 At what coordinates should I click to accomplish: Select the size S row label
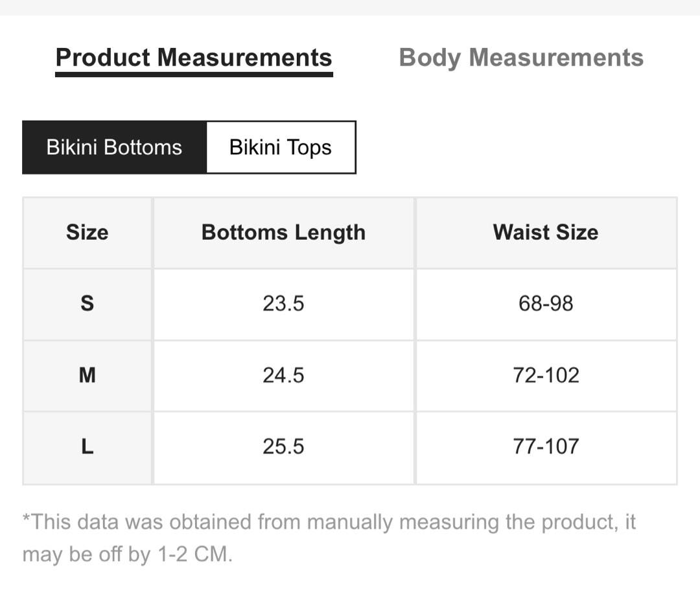pyautogui.click(x=87, y=304)
